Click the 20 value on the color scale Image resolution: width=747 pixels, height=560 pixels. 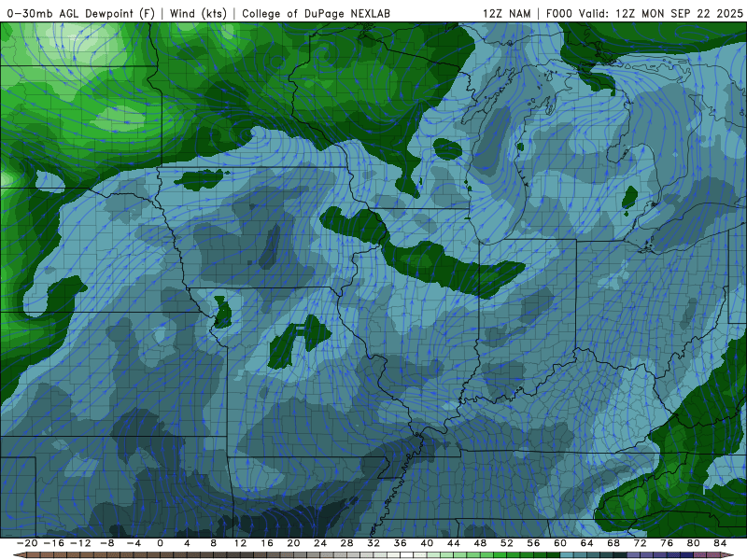293,543
